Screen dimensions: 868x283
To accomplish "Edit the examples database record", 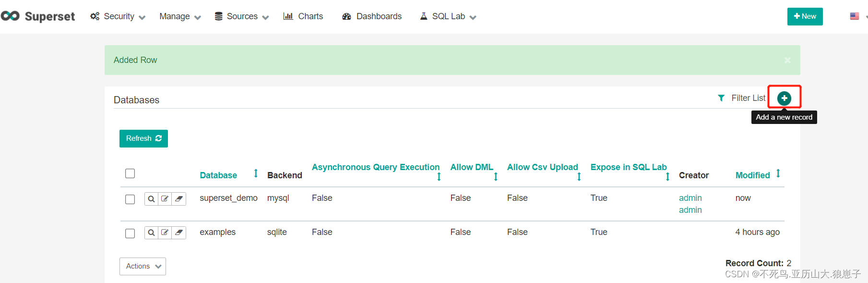I will click(x=165, y=233).
